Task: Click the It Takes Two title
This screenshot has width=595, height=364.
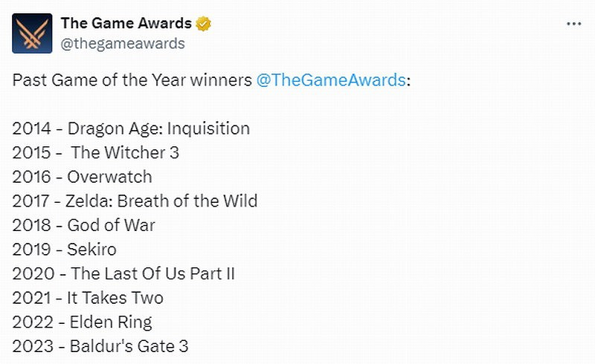Action: [115, 298]
